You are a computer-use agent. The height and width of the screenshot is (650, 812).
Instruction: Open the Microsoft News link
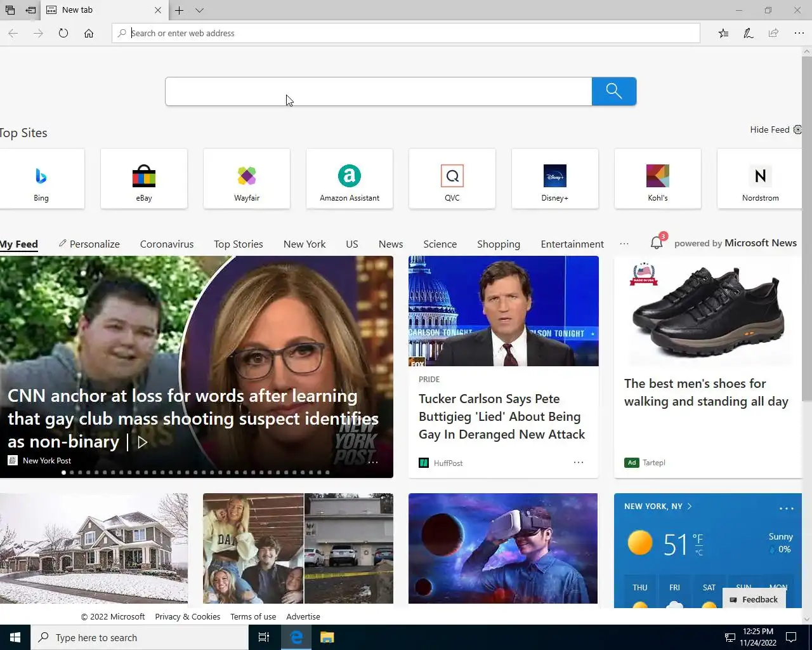tap(761, 243)
